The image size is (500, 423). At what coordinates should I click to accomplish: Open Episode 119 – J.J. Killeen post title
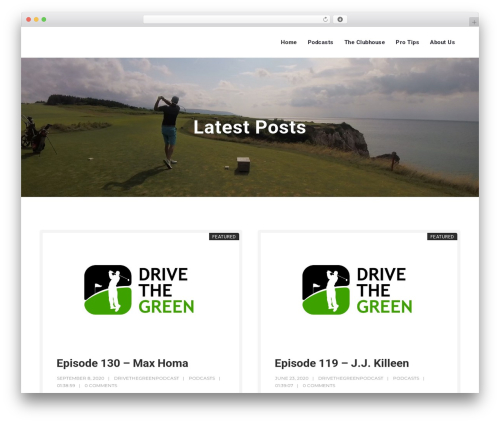click(x=342, y=363)
